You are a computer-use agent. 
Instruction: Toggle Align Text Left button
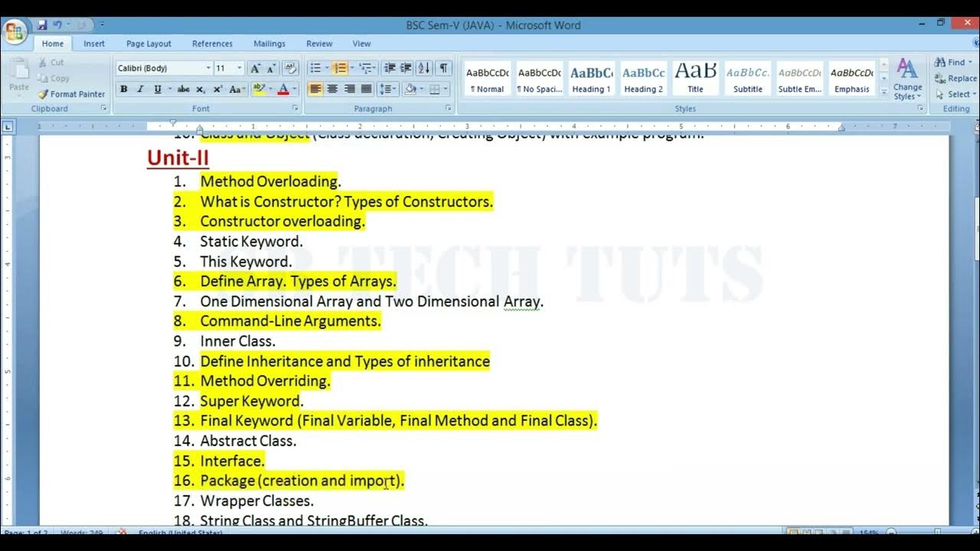pyautogui.click(x=315, y=90)
